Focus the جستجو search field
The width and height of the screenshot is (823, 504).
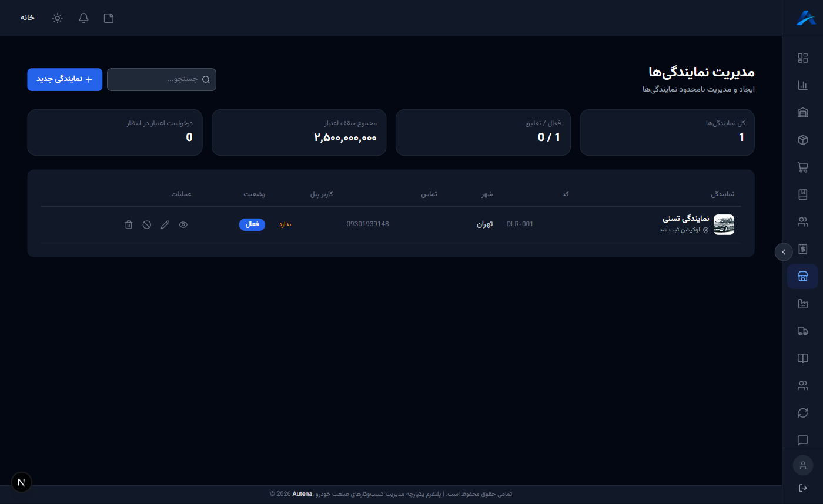coord(162,80)
